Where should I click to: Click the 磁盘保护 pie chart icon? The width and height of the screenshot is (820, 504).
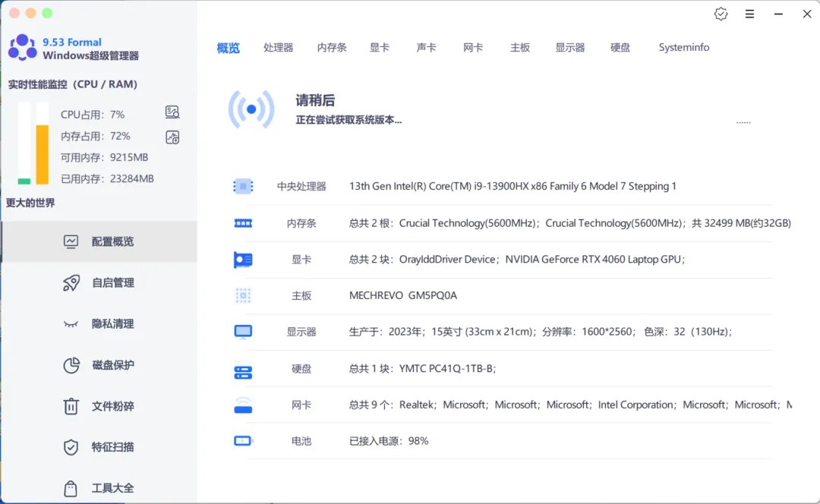71,365
